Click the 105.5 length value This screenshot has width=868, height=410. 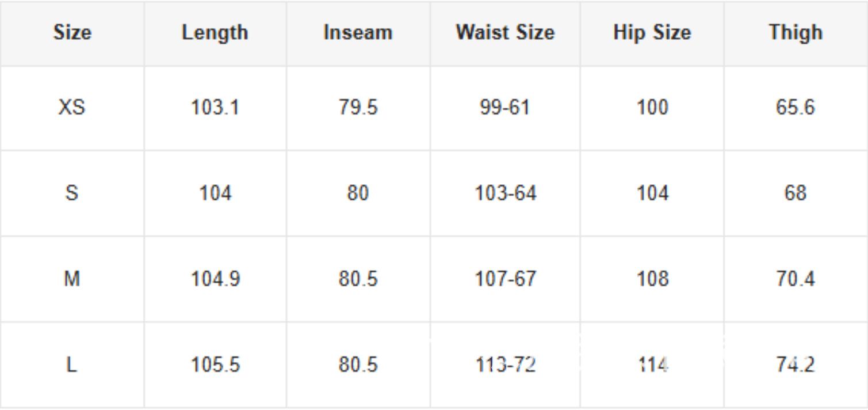coord(215,365)
